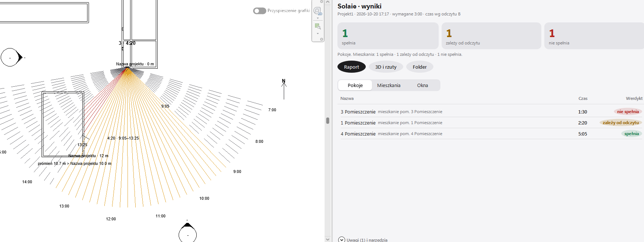Screen dimensions: 644x242
Task: Click the 13:00 hour label in drawing
Action: [64, 206]
